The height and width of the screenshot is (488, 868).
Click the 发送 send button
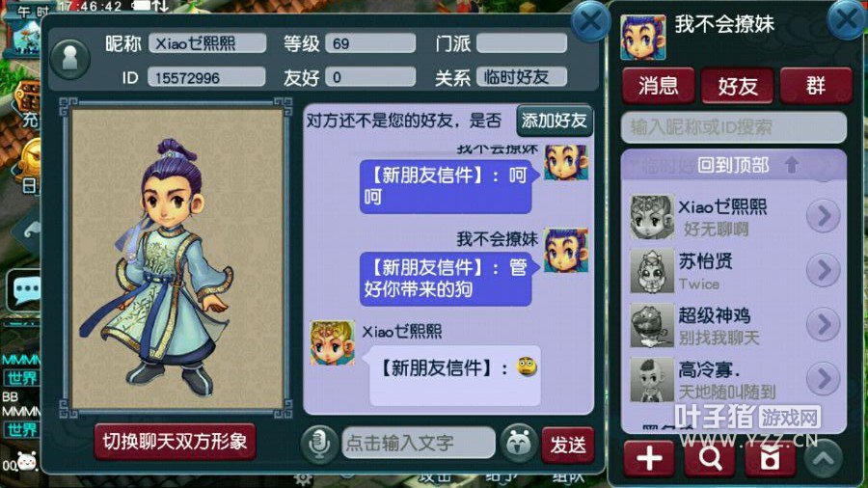tap(568, 445)
